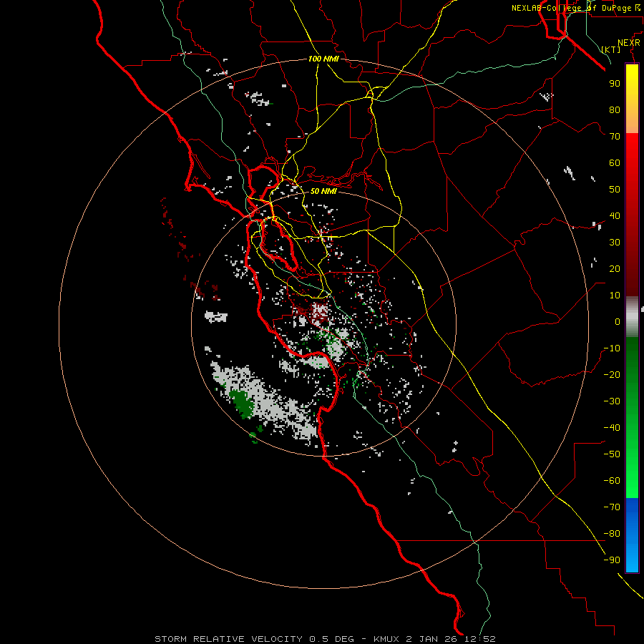Click the "100 NMI" range ring label
Image resolution: width=644 pixels, height=644 pixels.
pyautogui.click(x=323, y=59)
